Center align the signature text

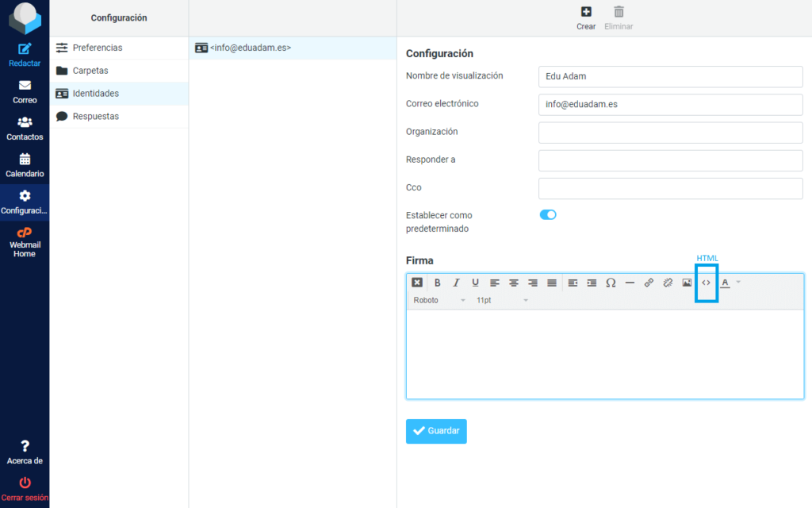(x=514, y=283)
